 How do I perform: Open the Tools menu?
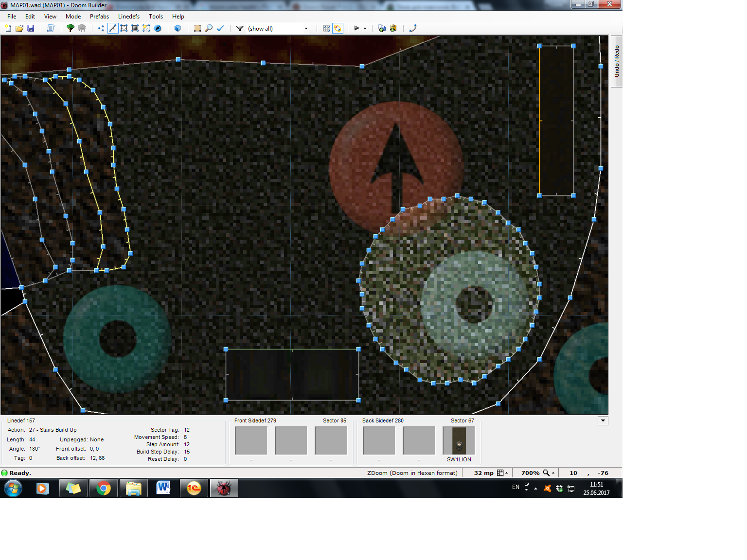click(x=156, y=17)
